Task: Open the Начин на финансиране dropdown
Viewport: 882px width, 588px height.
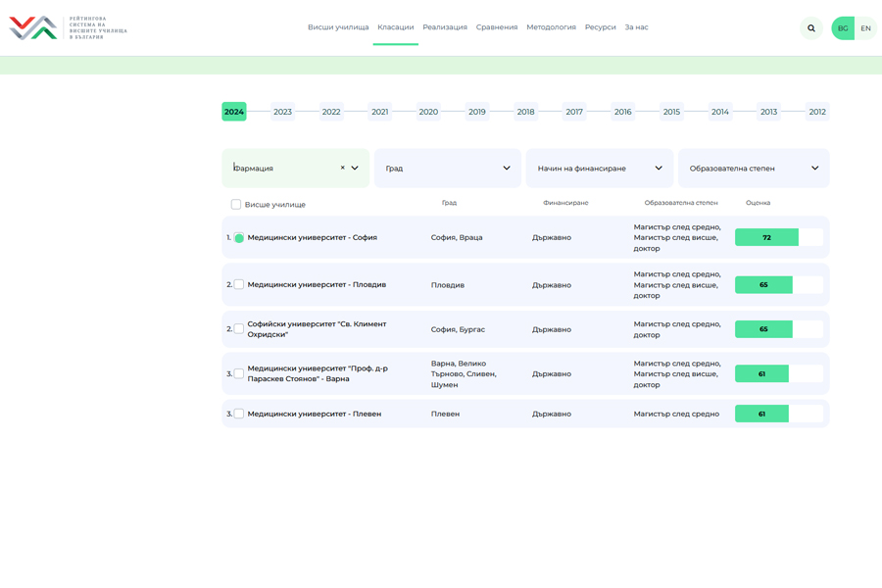Action: click(x=600, y=169)
